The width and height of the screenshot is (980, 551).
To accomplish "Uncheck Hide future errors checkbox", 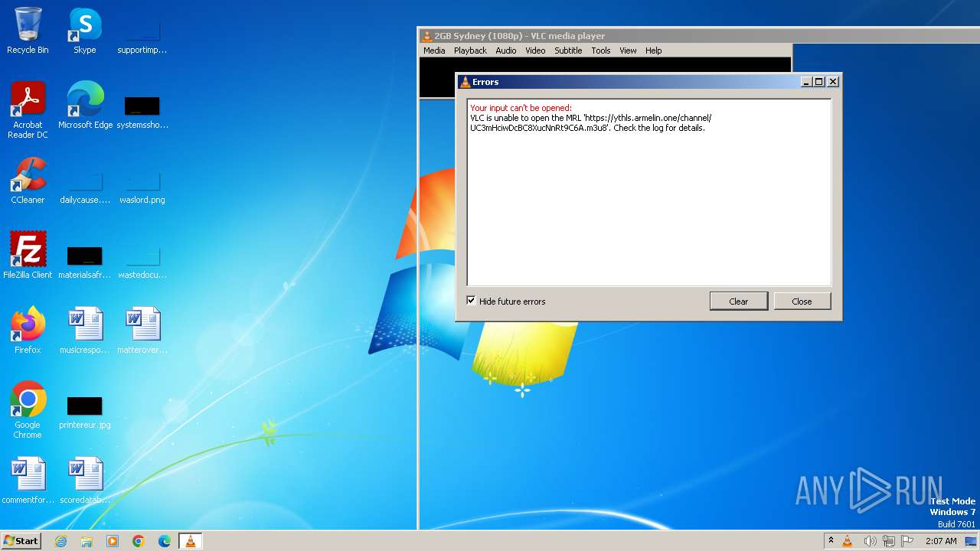I will point(471,301).
